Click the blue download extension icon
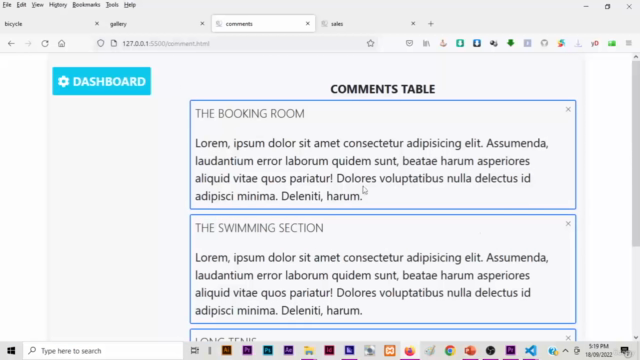The height and width of the screenshot is (360, 640). pos(477,43)
